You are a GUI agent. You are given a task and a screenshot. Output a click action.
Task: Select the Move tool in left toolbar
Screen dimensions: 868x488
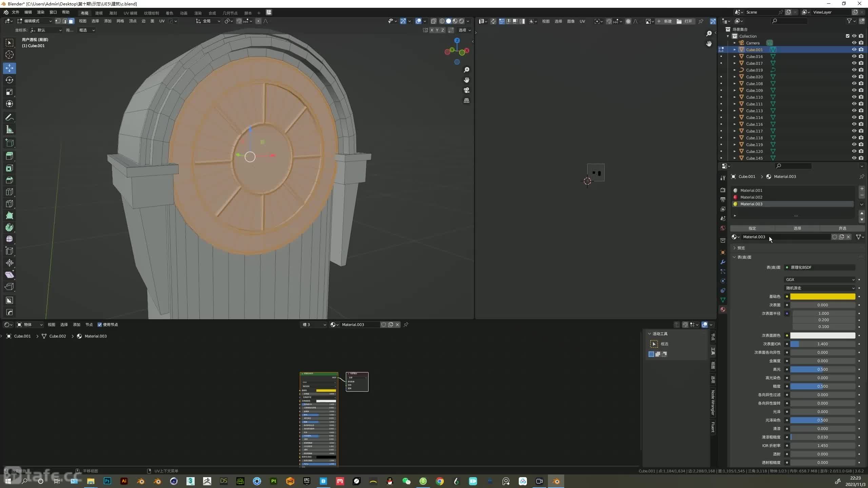(9, 68)
